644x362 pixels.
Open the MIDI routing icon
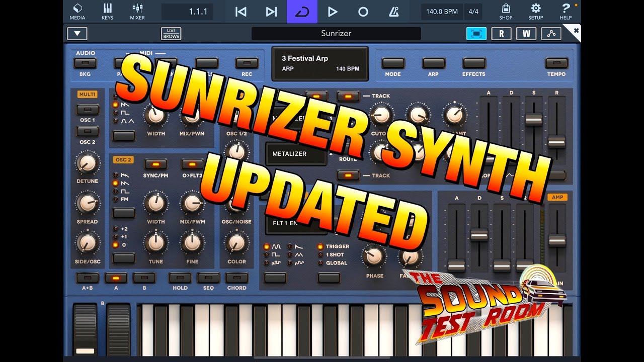[551, 34]
